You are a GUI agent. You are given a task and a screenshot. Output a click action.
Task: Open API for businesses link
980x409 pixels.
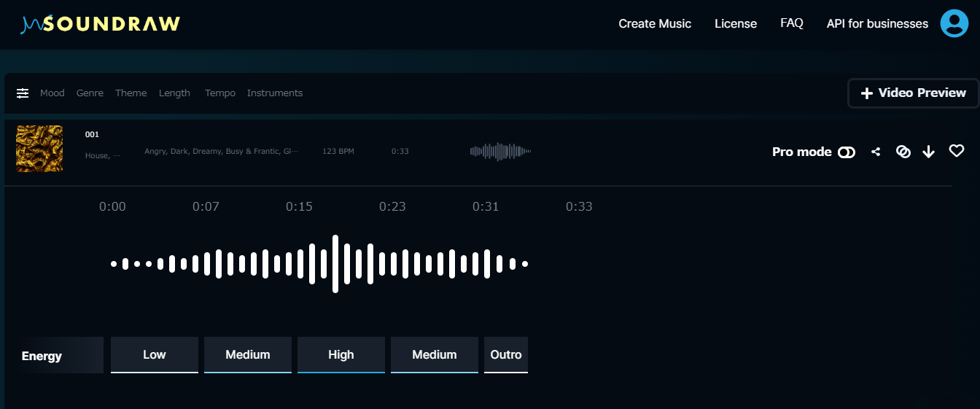877,24
